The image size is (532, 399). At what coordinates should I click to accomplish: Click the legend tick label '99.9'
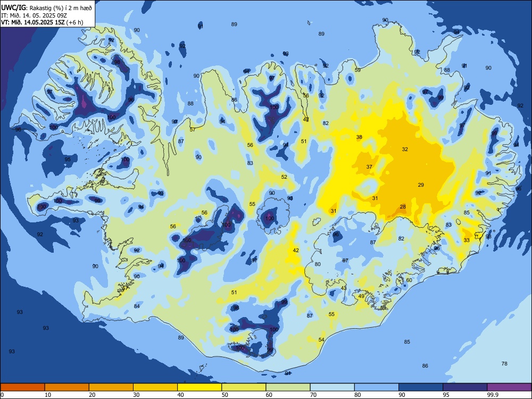pyautogui.click(x=492, y=395)
